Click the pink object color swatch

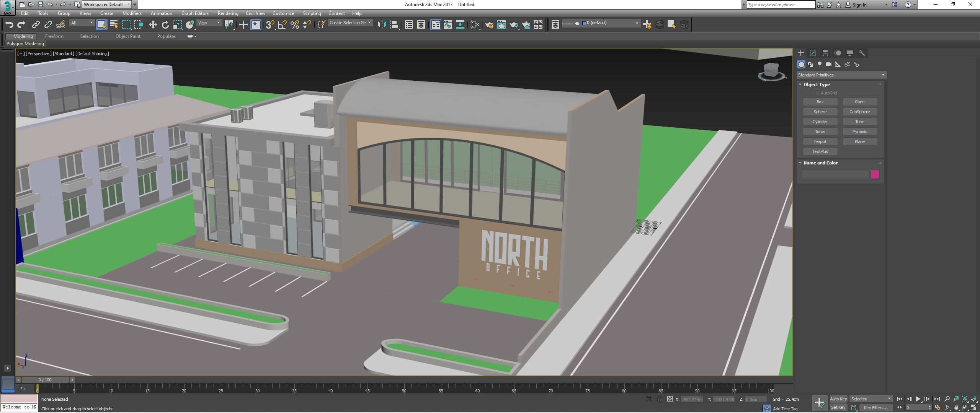click(874, 174)
